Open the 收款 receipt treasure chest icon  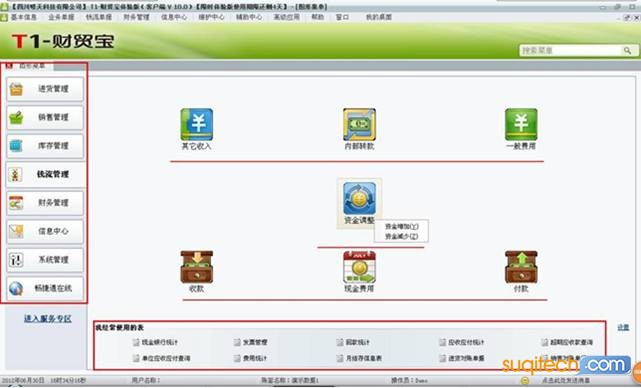(x=197, y=267)
